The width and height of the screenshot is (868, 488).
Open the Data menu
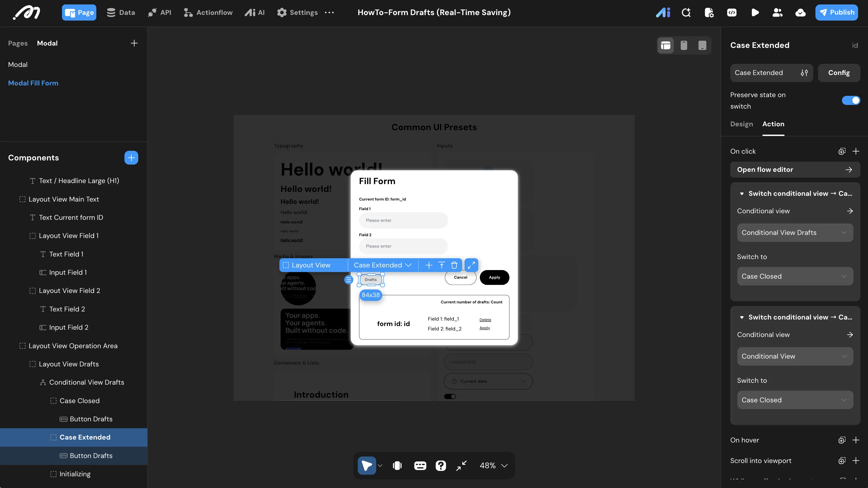121,12
